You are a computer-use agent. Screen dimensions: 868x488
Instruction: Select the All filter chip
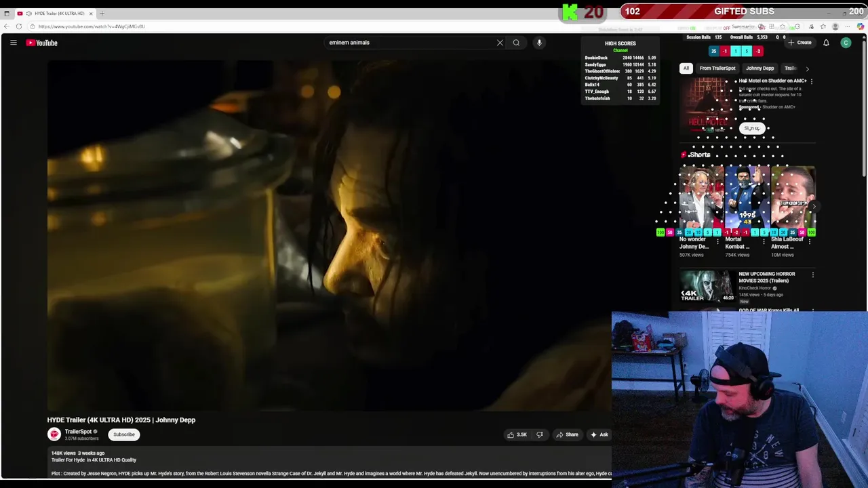click(x=686, y=68)
